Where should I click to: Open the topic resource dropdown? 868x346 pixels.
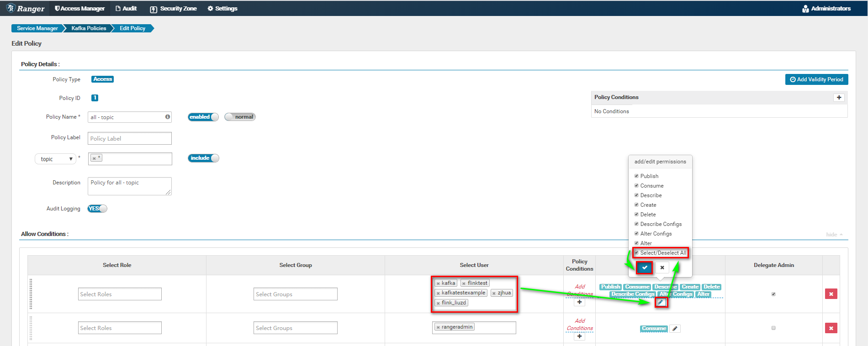click(x=55, y=159)
